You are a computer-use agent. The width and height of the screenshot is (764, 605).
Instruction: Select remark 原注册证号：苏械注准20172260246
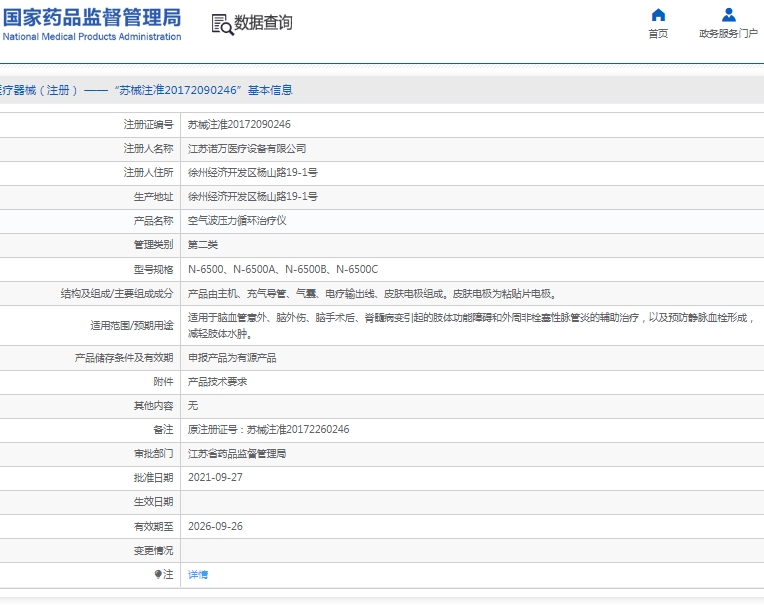(268, 430)
